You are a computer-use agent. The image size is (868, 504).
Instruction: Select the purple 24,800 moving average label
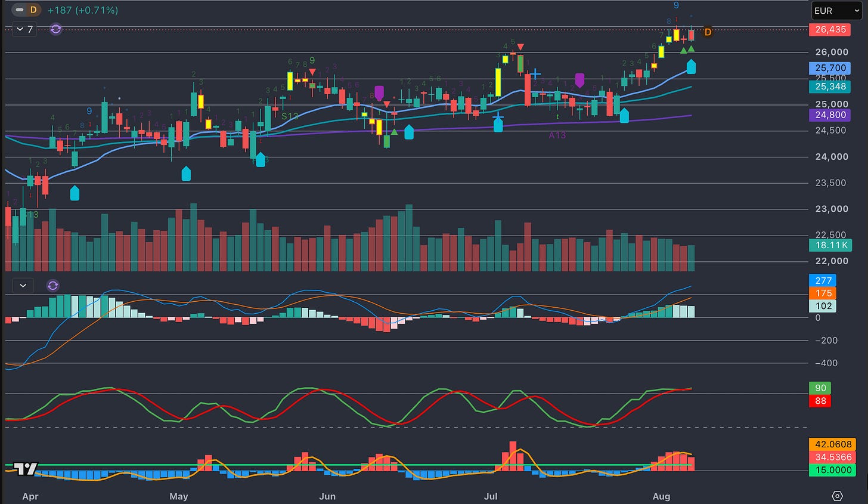(x=830, y=115)
